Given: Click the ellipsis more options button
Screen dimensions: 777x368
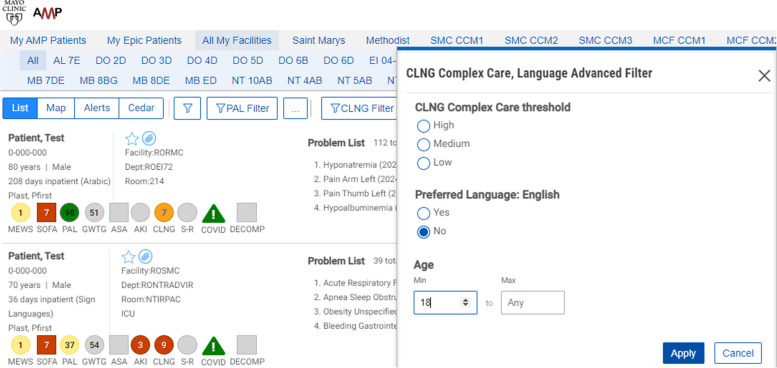Looking at the screenshot, I should [x=295, y=108].
